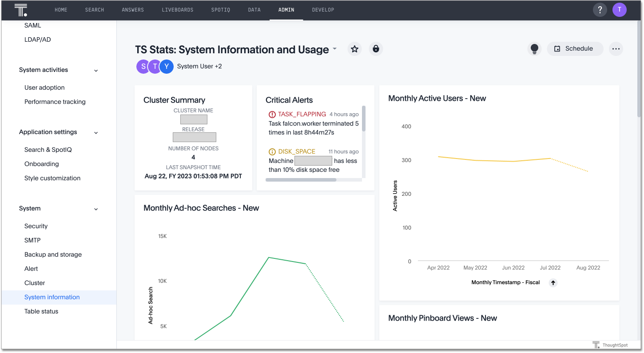Click the Schedule button

tap(575, 49)
